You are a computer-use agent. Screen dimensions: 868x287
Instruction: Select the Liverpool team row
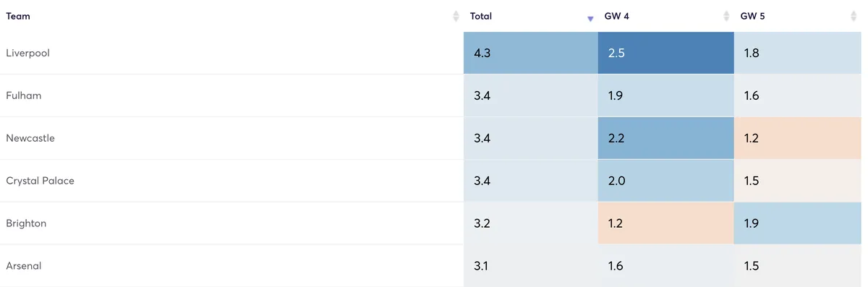pyautogui.click(x=434, y=53)
